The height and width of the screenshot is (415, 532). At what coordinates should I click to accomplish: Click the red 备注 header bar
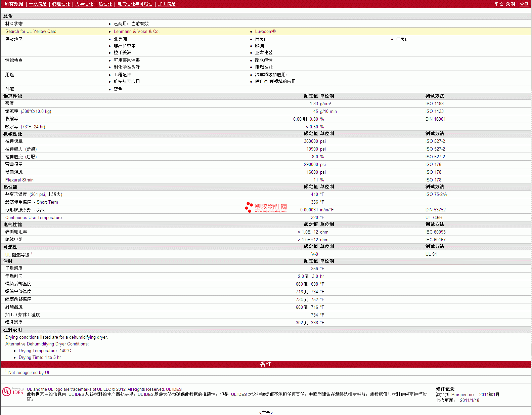266,364
